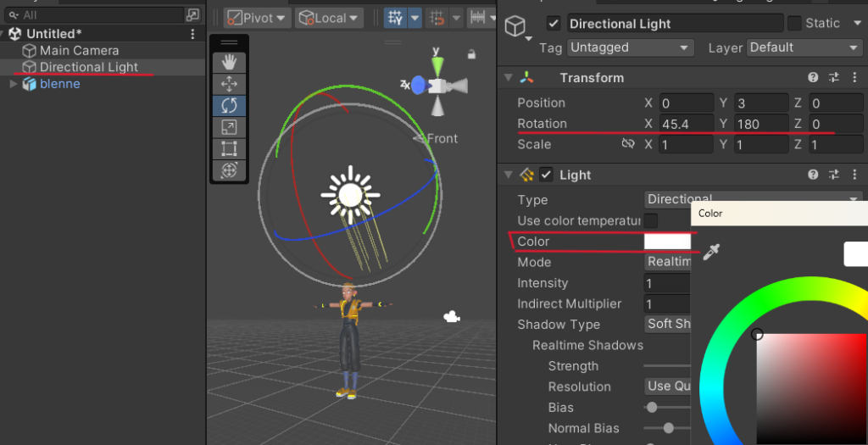Select the Hand view tool

point(229,62)
